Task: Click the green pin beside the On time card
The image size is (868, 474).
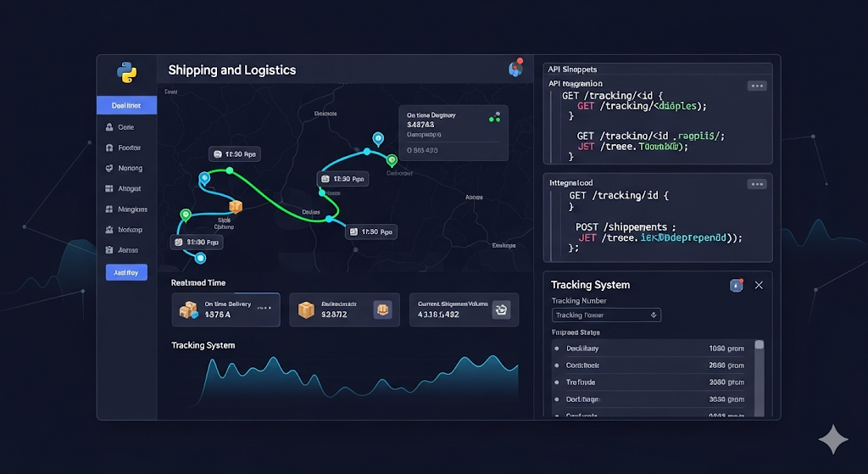Action: pos(392,160)
